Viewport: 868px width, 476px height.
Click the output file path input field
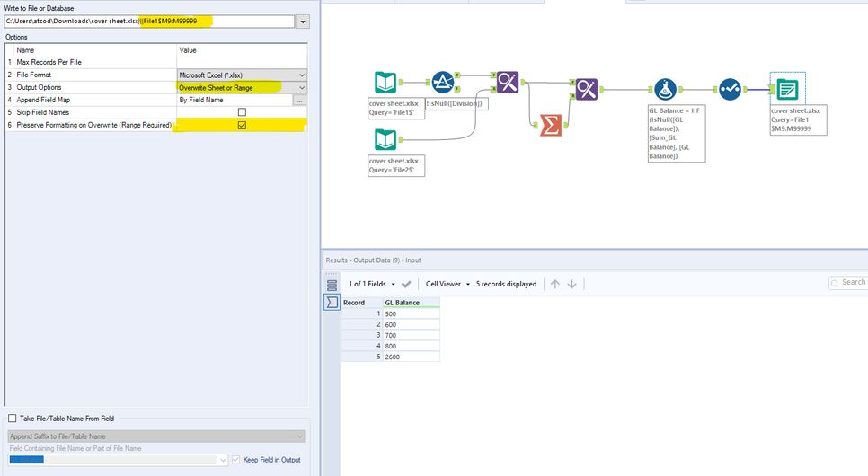click(x=149, y=22)
